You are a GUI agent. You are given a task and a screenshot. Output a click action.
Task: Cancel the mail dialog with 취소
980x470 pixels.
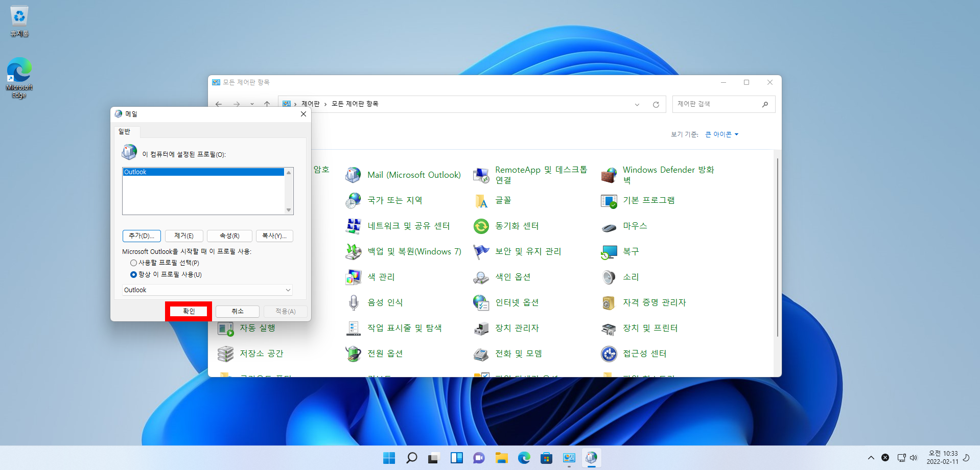point(238,311)
